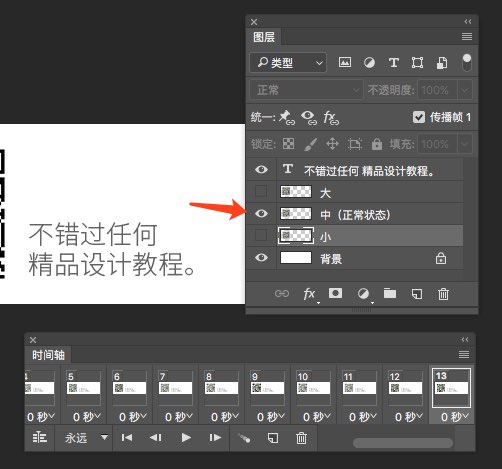Image resolution: width=502 pixels, height=469 pixels.
Task: Open frame 13 delay time dropdown
Action: tap(455, 417)
